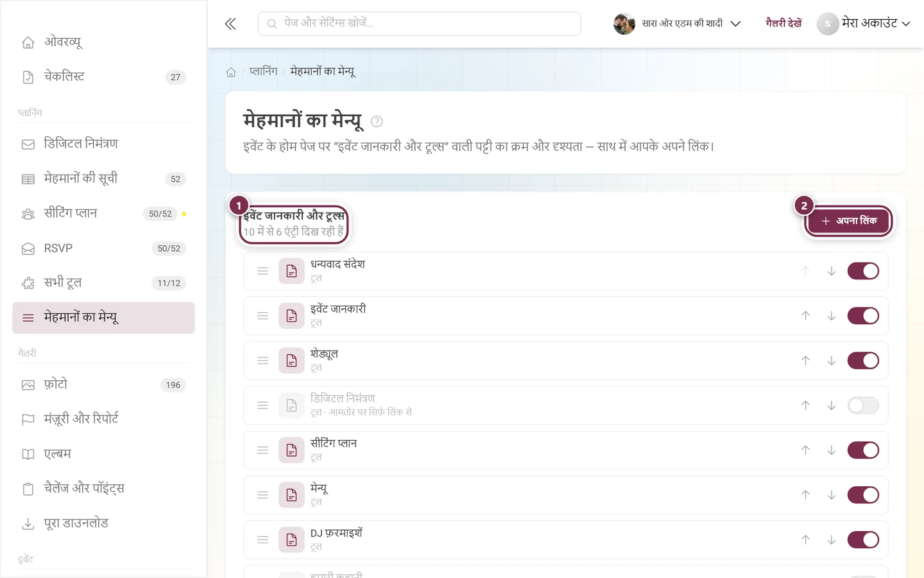Toggle off शेड्यूल entry
Viewport: 924px width, 578px height.
point(863,361)
